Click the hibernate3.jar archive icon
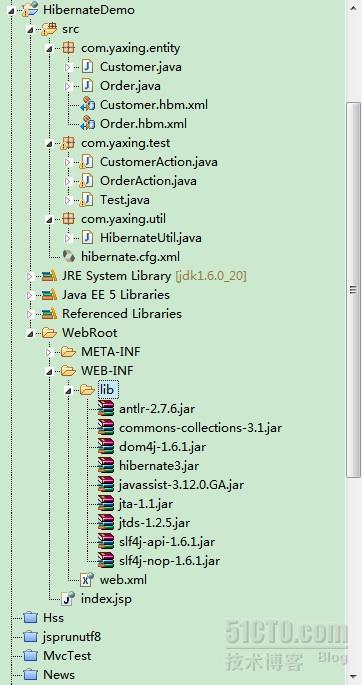Image resolution: width=362 pixels, height=685 pixels. coord(106,466)
